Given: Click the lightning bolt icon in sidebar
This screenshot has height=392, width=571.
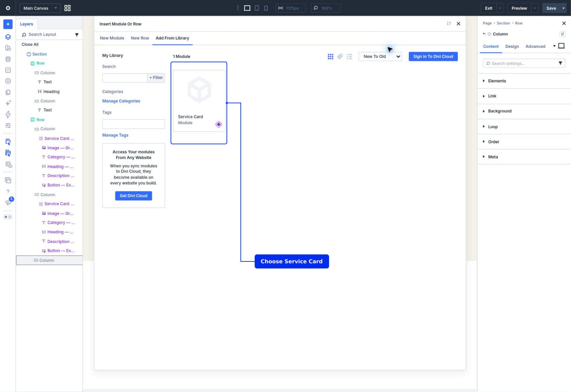Looking at the screenshot, I should (x=8, y=114).
